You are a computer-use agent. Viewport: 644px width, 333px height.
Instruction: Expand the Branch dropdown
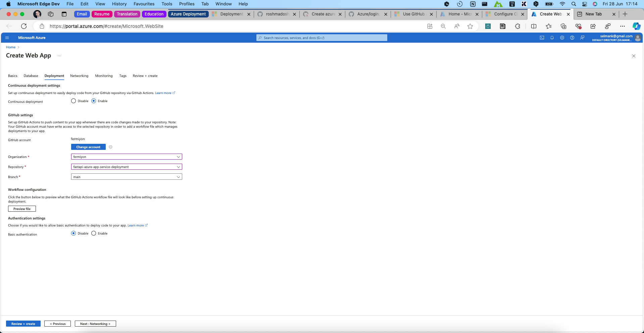coord(127,177)
